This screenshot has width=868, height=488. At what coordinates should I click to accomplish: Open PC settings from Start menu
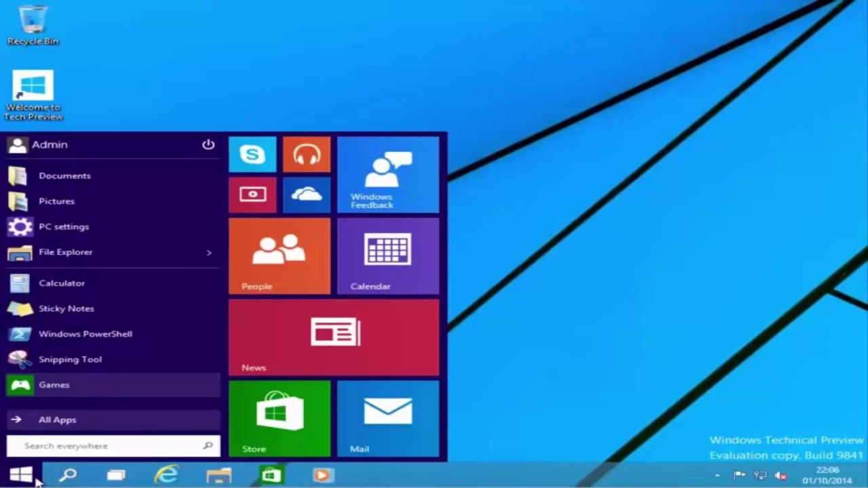(x=64, y=226)
